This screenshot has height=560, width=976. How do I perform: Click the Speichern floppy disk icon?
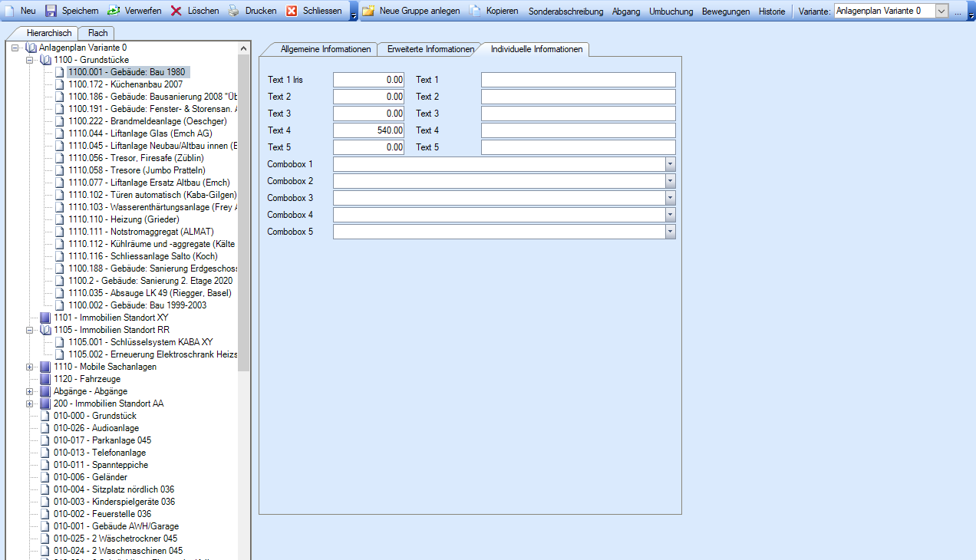(51, 12)
